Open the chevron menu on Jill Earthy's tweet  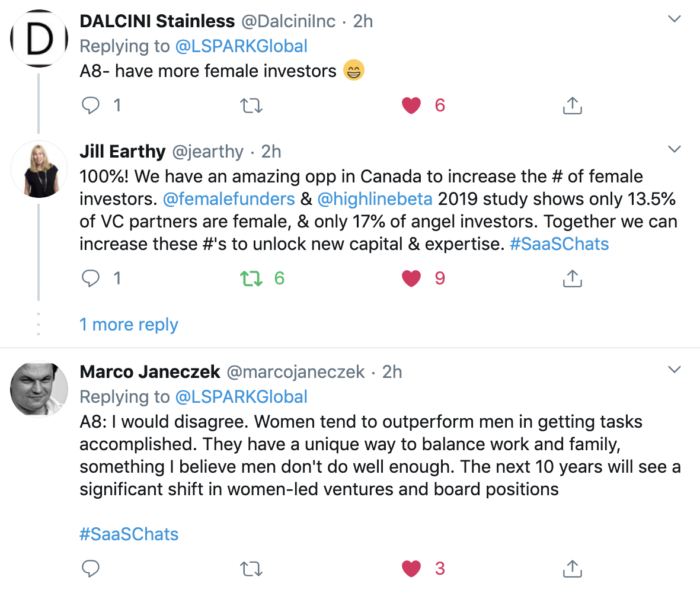tap(674, 149)
